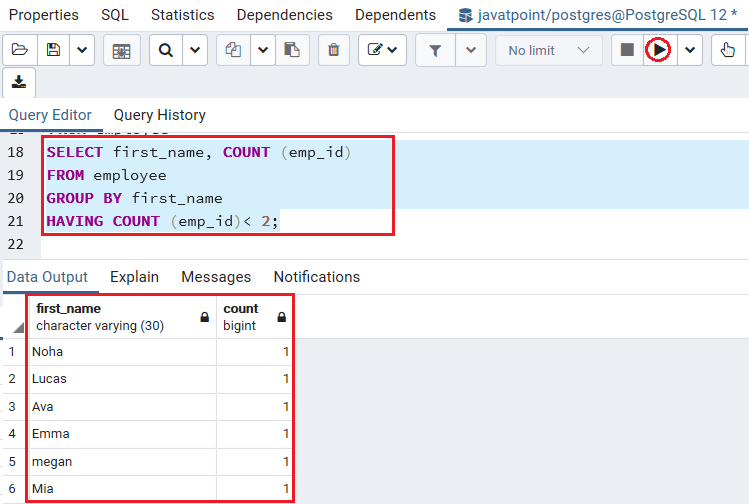Click editor line 19 'FROM employee'
The image size is (749, 504).
107,175
